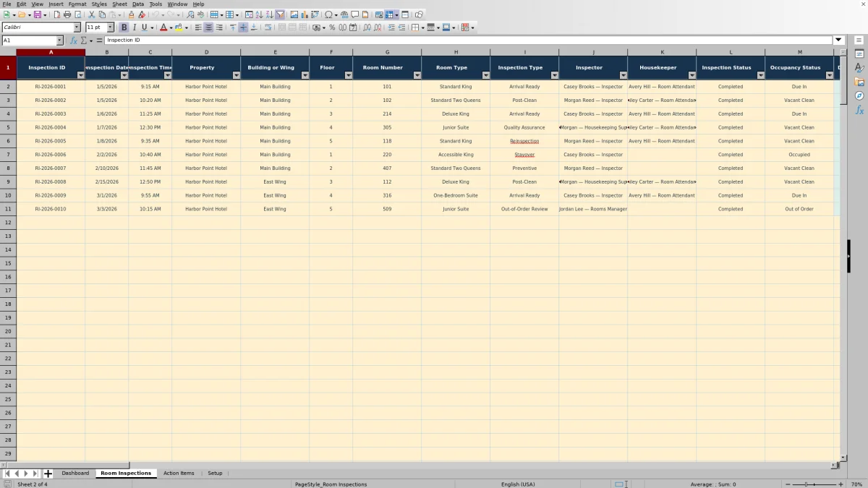Open the sidebar Properties panel icon
Viewport: 868px width, 488px height.
(x=859, y=54)
